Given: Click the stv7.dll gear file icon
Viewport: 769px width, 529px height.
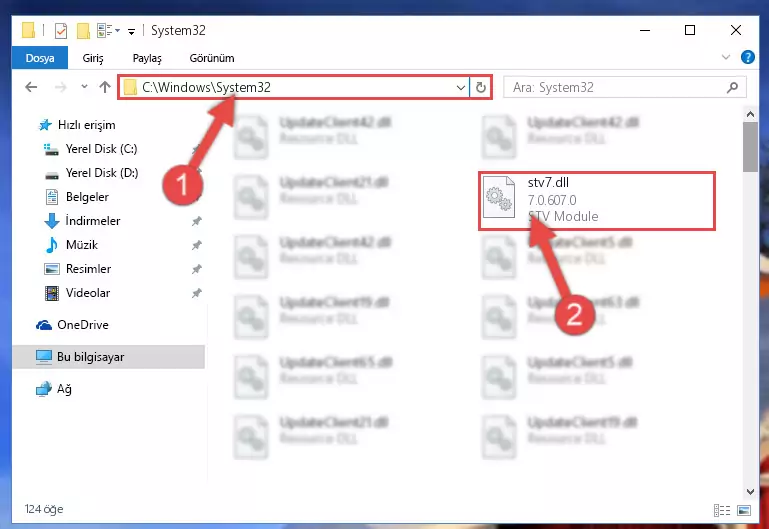Looking at the screenshot, I should tap(499, 197).
